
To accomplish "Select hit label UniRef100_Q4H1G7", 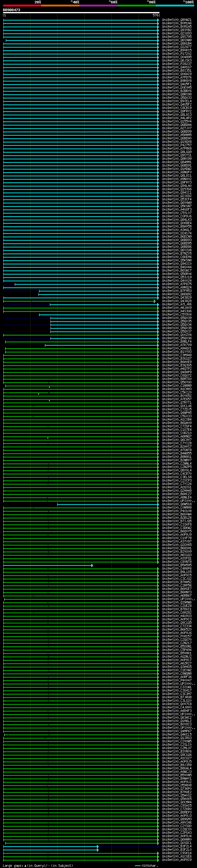I will 176,67.
